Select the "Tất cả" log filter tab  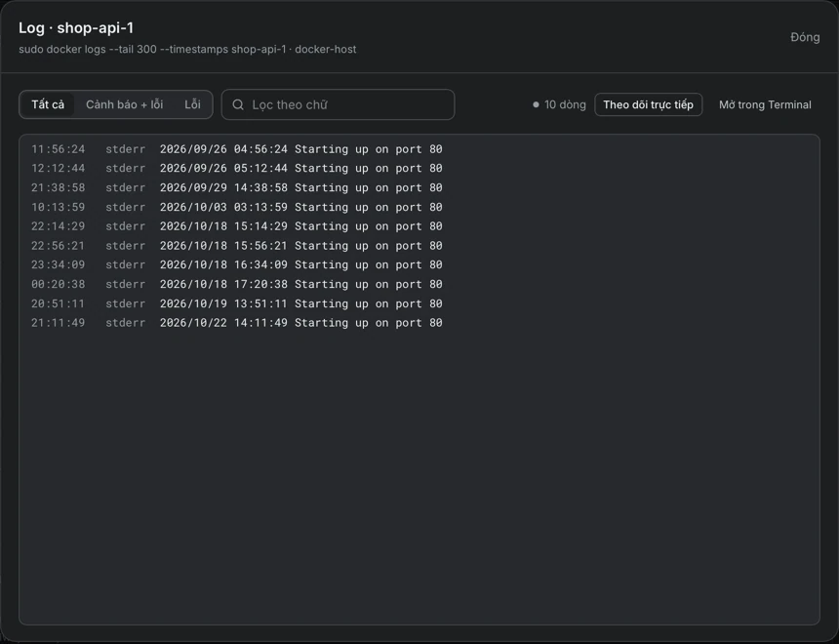click(x=48, y=104)
